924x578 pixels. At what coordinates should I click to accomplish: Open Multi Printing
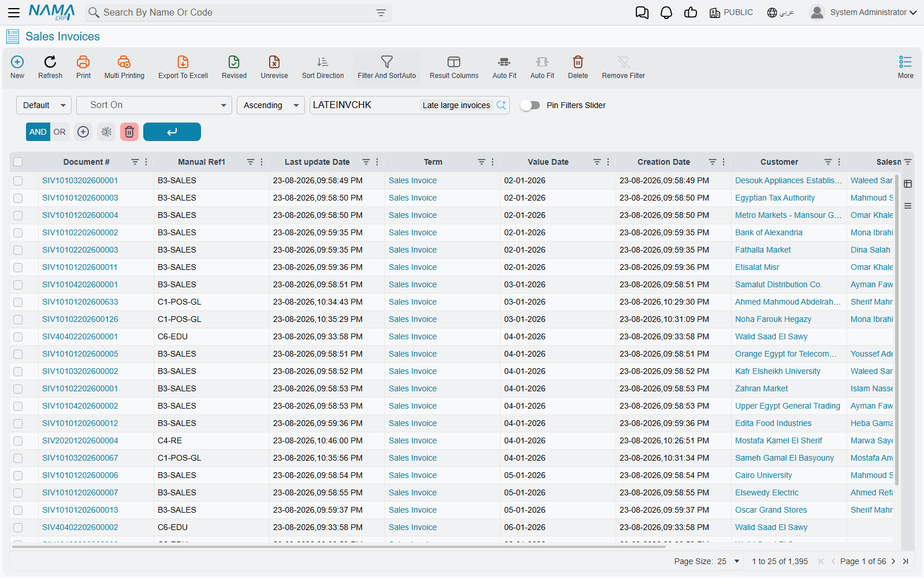[x=124, y=67]
